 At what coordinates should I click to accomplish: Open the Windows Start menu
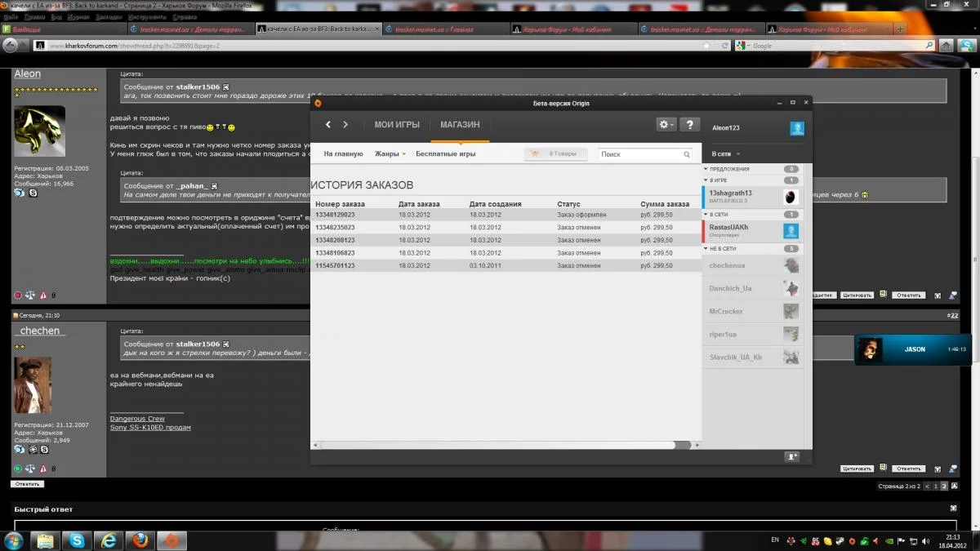pyautogui.click(x=14, y=540)
